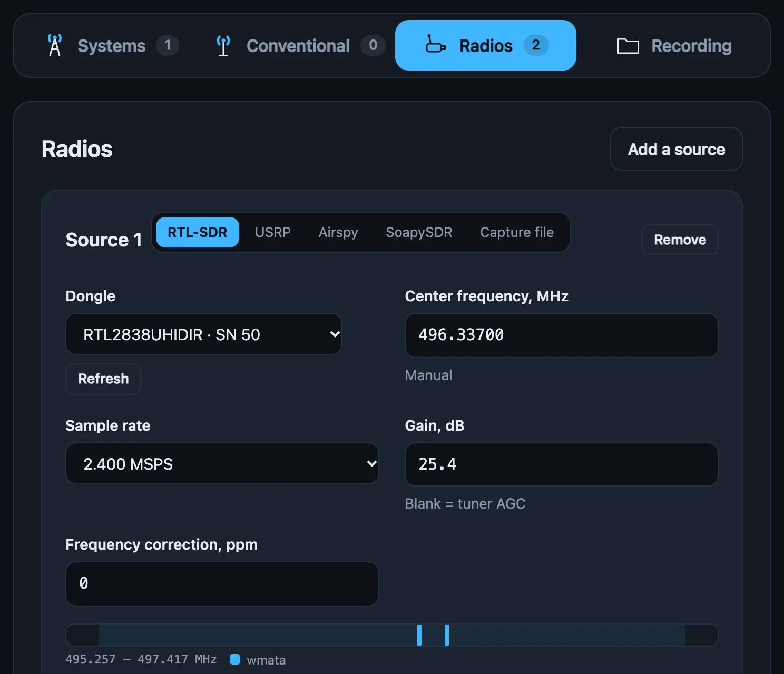Click the Center frequency input field
Viewport: 784px width, 674px height.
(x=562, y=335)
